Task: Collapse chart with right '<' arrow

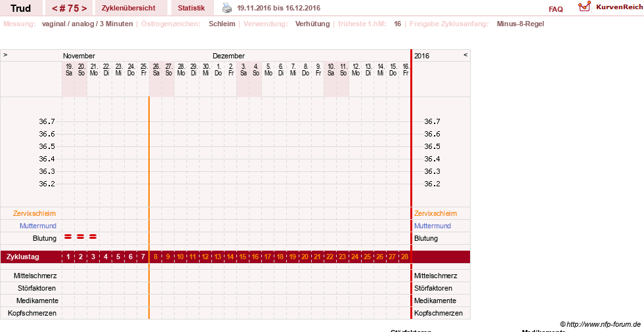Action: coord(465,54)
